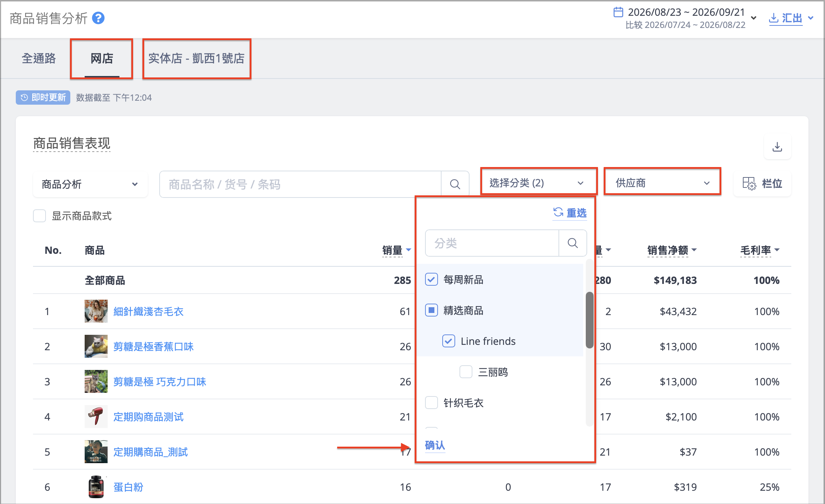Open product link 定期購商品_測試
Screen dimensions: 825x504
150,452
